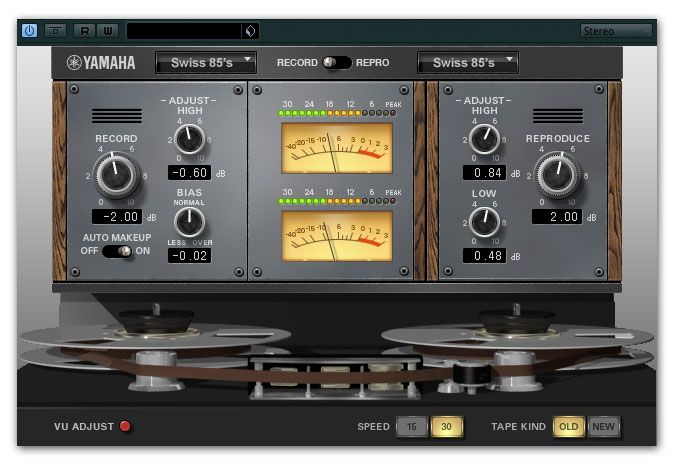The width and height of the screenshot is (674, 467).
Task: Click the SPEED label
Action: click(374, 427)
